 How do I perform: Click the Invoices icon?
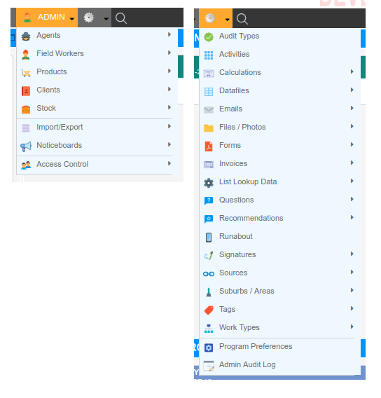tap(209, 164)
